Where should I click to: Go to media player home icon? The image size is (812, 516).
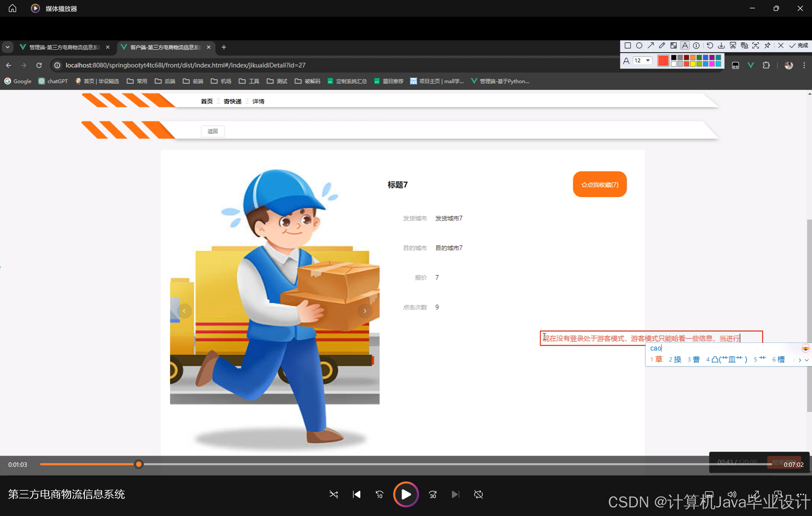(12, 8)
